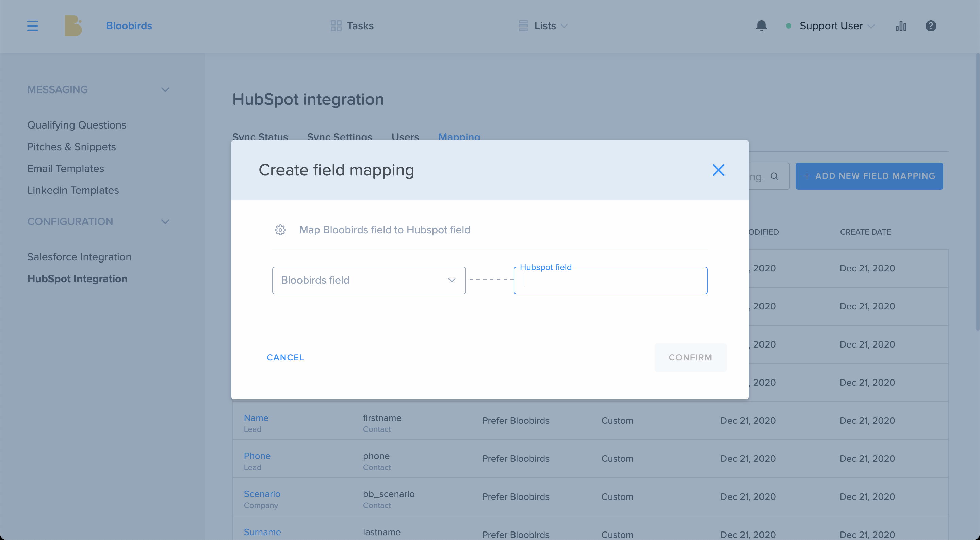Click the lastname cell
Viewport: 980px width, 540px height.
click(x=381, y=532)
